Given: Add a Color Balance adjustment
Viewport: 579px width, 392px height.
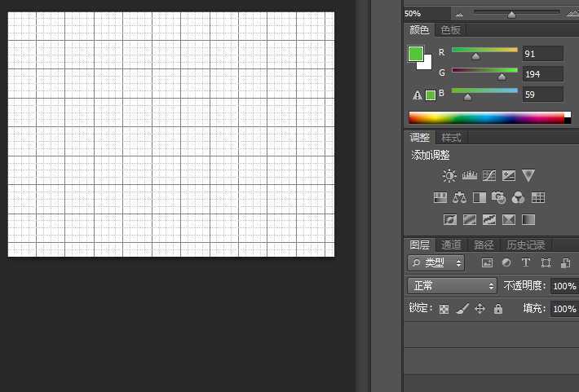Looking at the screenshot, I should [459, 197].
